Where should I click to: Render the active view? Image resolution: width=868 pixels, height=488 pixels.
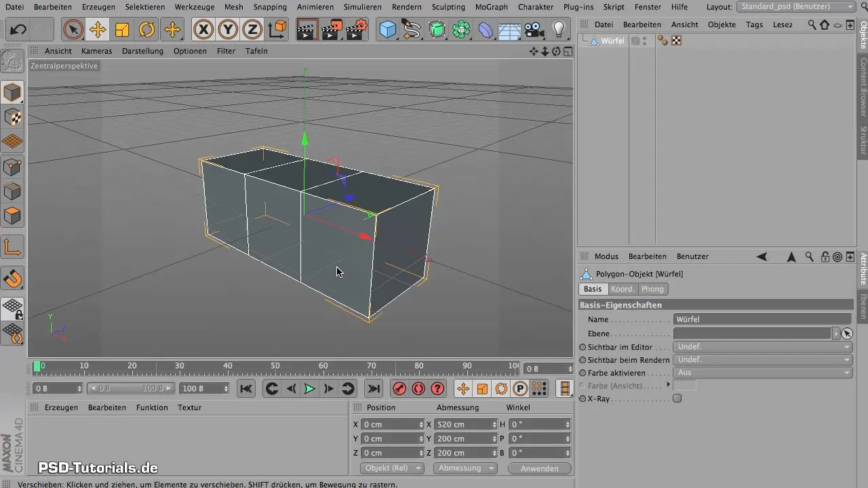tap(307, 30)
